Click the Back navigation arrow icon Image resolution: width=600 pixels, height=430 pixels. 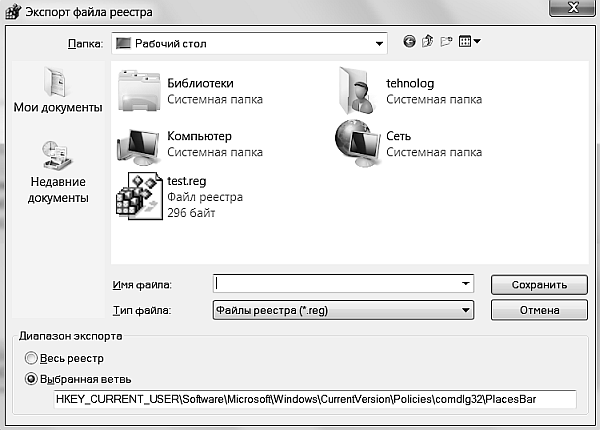409,41
